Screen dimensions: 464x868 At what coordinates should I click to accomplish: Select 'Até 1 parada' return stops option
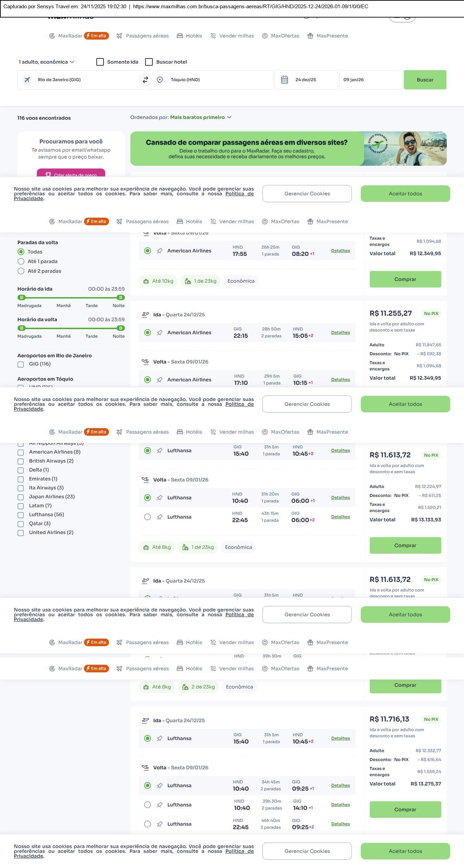pos(21,261)
